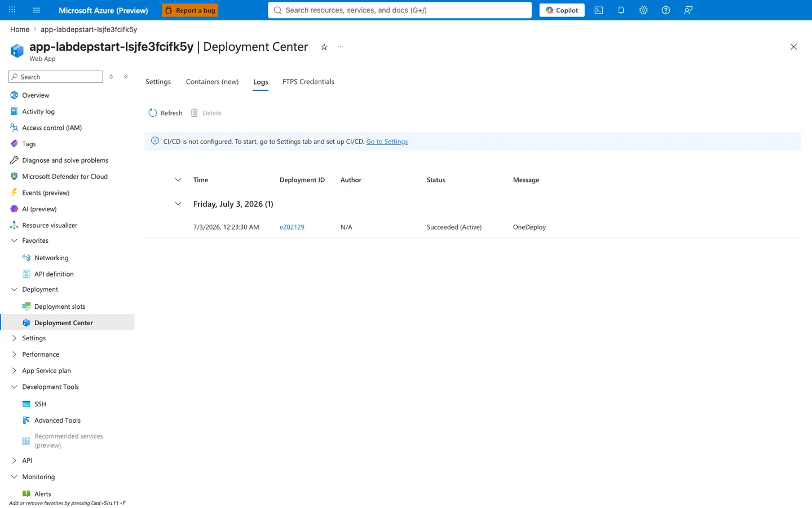This screenshot has width=812, height=508.
Task: Click the Succeeded (Active) status cell
Action: (x=454, y=227)
